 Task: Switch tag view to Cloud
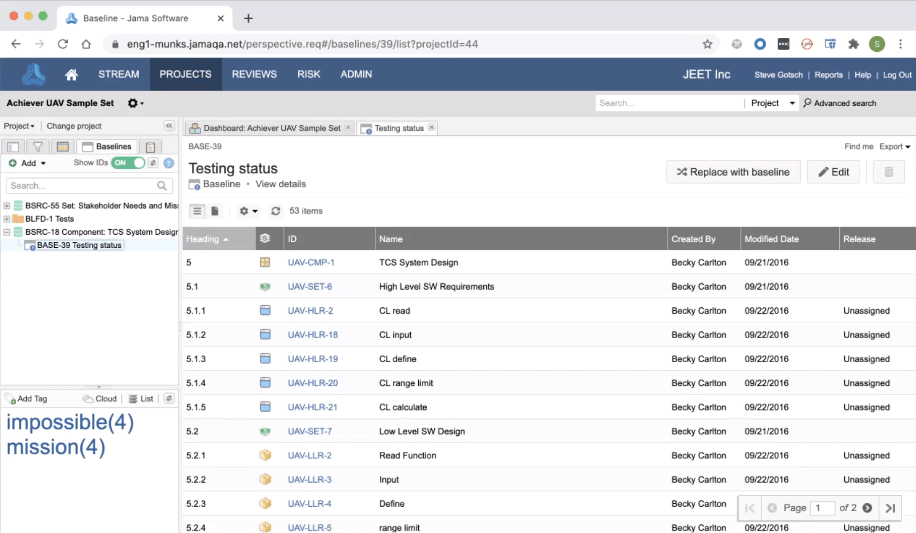101,398
